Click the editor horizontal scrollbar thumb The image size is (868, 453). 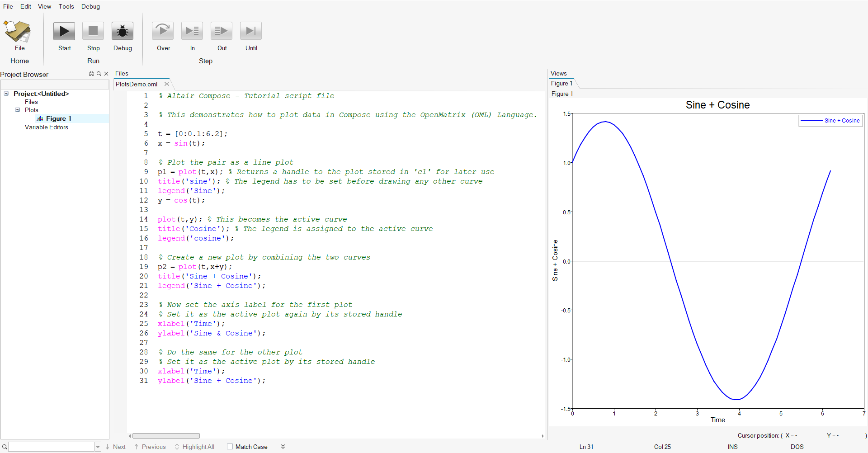[166, 436]
